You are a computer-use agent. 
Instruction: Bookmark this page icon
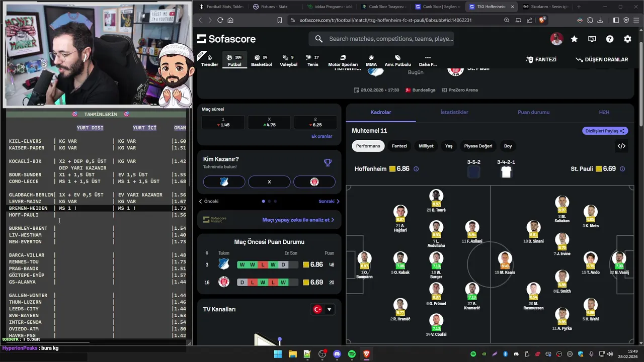280,20
